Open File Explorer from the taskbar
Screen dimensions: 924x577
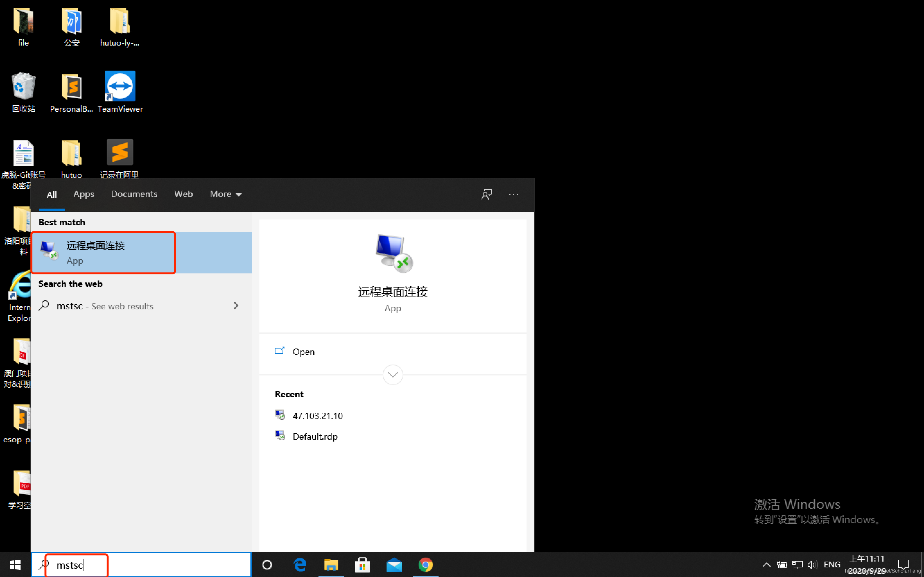pyautogui.click(x=331, y=564)
